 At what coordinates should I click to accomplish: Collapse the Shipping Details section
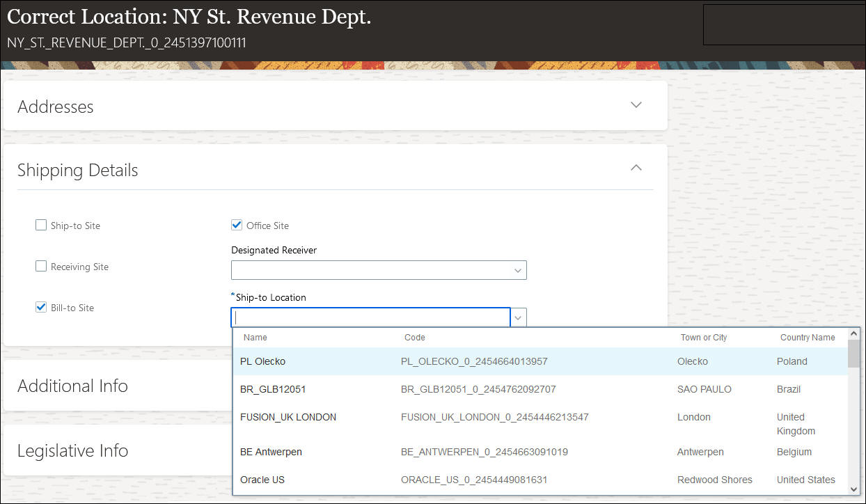click(636, 168)
